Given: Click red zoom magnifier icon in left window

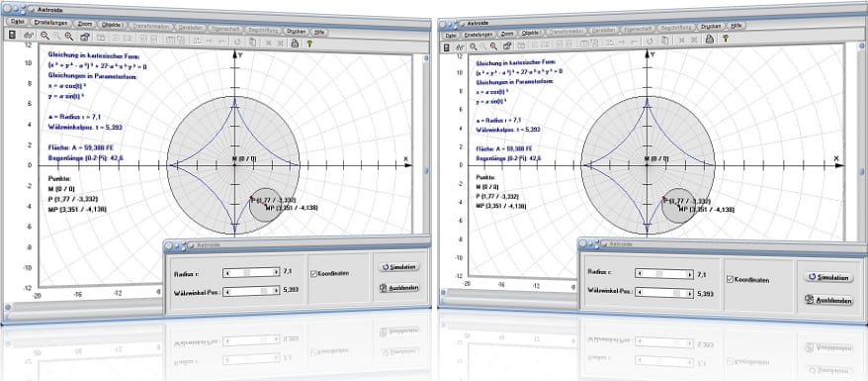Looking at the screenshot, I should tap(68, 36).
